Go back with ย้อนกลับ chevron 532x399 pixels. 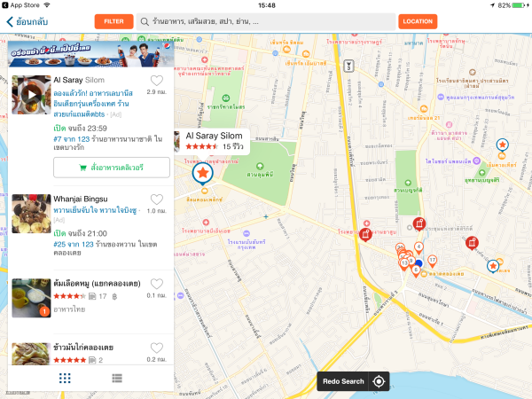tap(27, 21)
